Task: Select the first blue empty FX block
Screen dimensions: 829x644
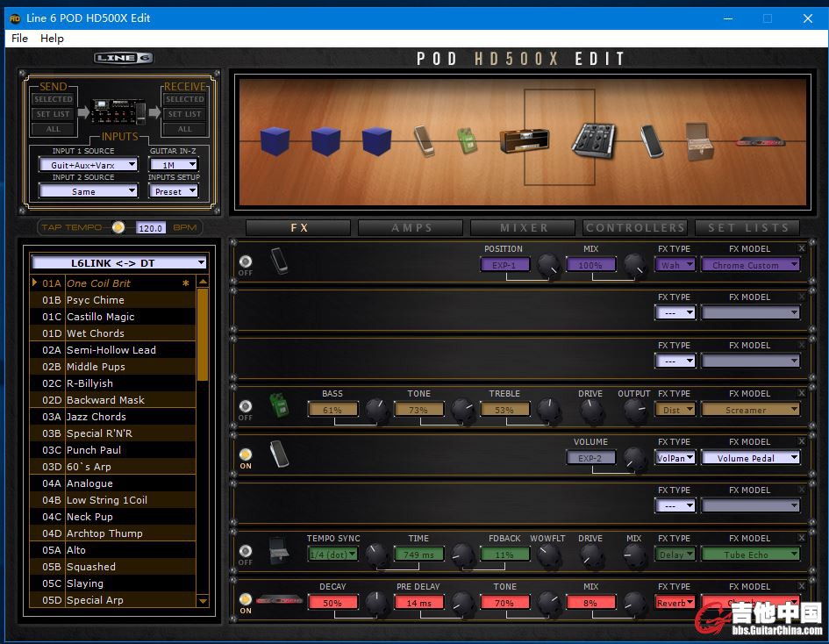Action: coord(275,141)
